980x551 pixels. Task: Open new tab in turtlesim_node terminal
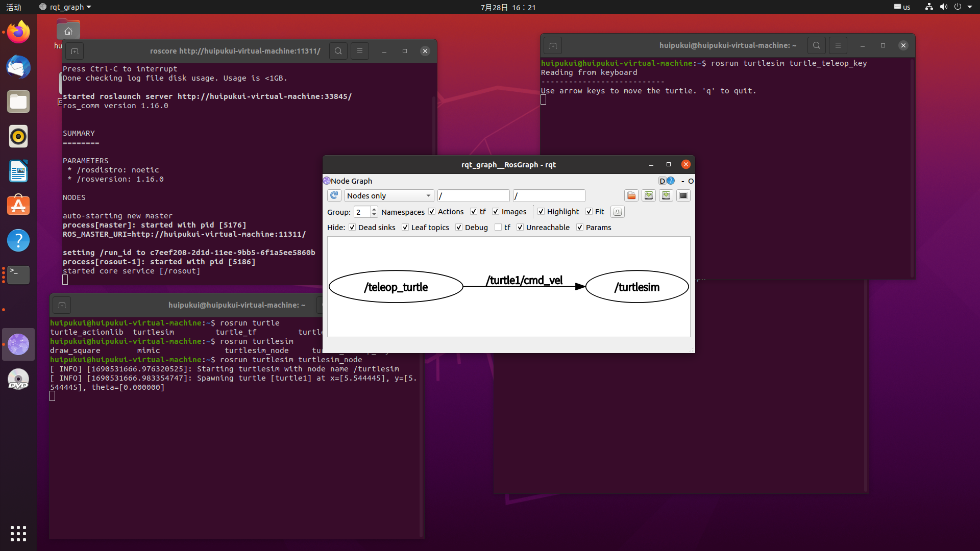tap(62, 305)
